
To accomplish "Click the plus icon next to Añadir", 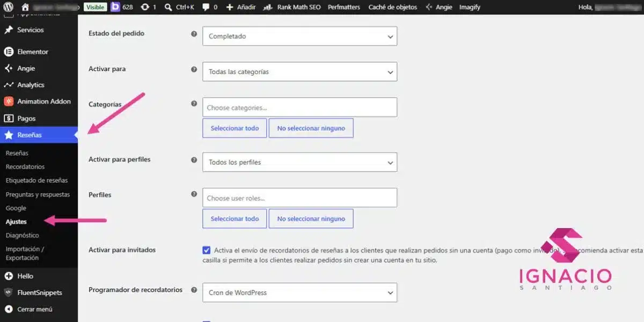I will 230,7.
